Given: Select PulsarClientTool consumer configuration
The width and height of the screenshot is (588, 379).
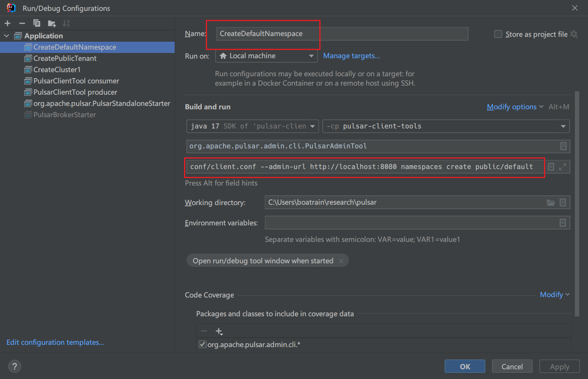Looking at the screenshot, I should tap(87, 81).
